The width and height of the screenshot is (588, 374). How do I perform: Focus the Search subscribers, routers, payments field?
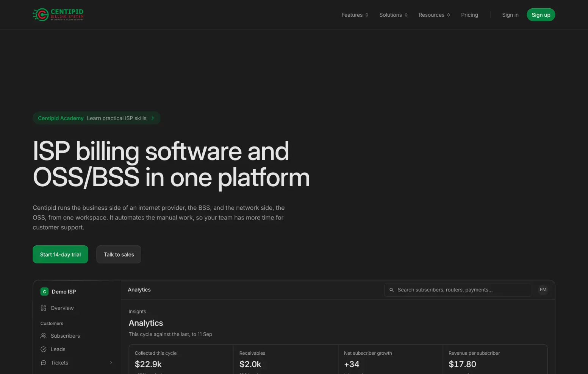click(x=458, y=290)
